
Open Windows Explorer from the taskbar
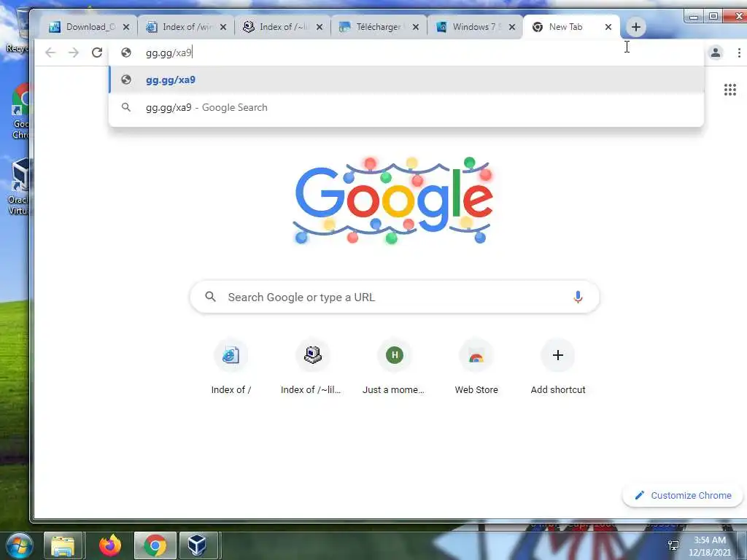coord(63,545)
